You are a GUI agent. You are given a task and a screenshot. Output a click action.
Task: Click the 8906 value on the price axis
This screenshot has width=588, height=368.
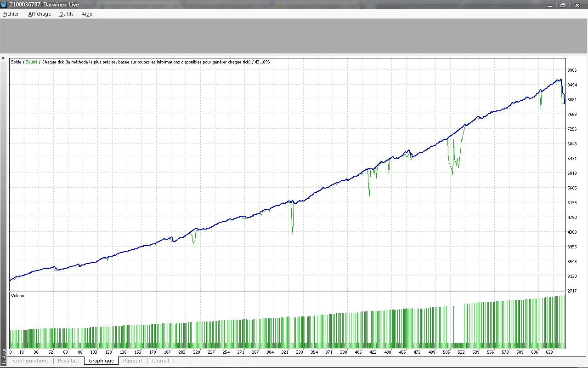pyautogui.click(x=572, y=70)
